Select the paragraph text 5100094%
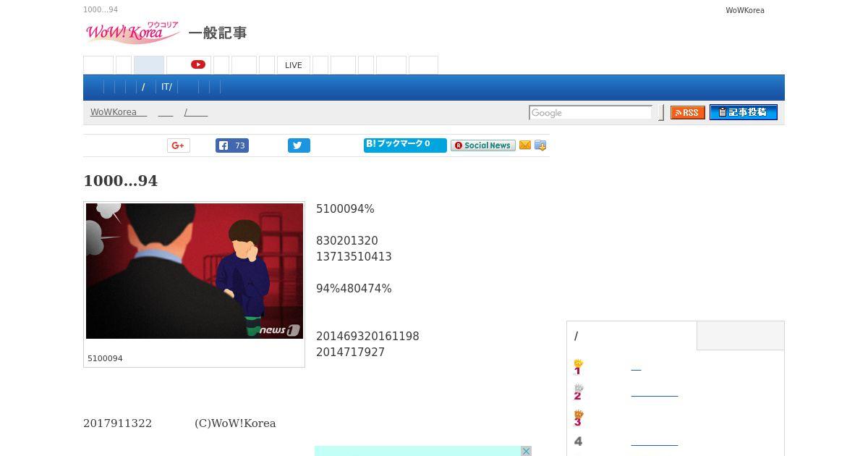The height and width of the screenshot is (456, 868). (x=345, y=209)
